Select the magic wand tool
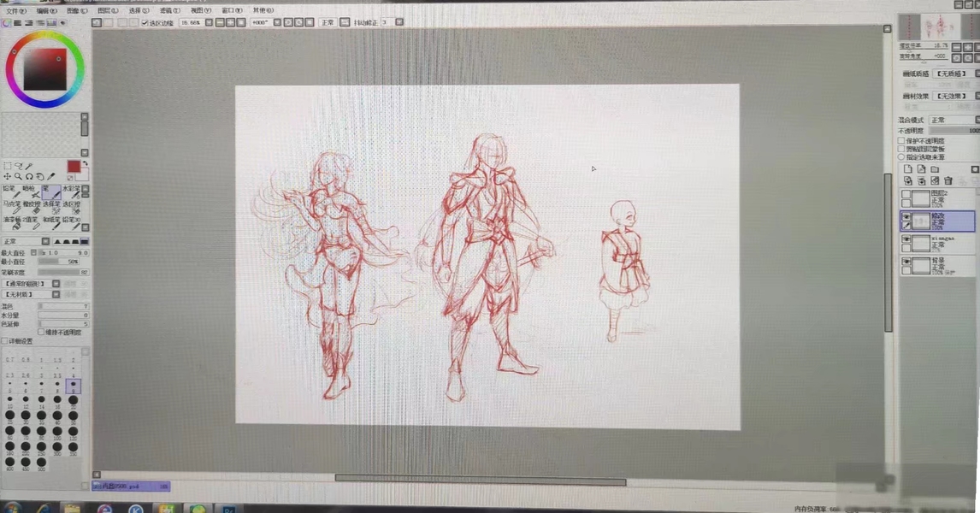This screenshot has width=980, height=513. (x=29, y=166)
